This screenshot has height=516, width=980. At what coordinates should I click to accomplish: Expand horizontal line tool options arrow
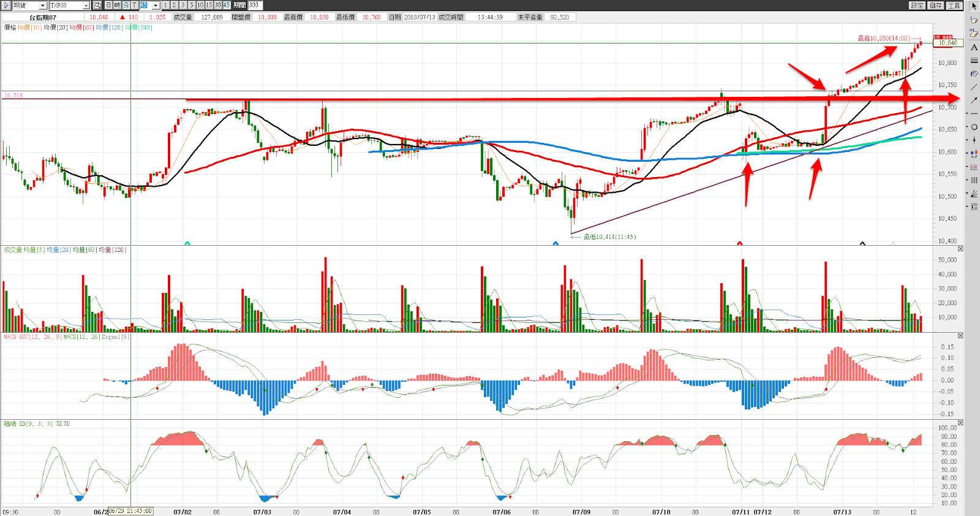tap(967, 113)
